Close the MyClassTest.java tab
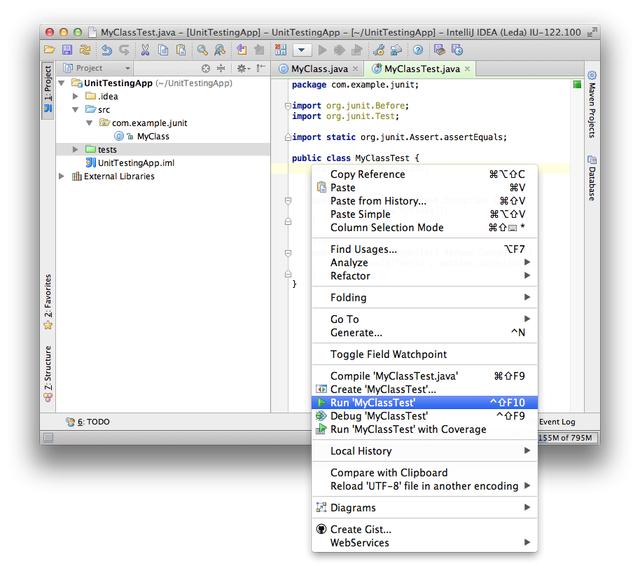The height and width of the screenshot is (566, 640). coord(467,69)
